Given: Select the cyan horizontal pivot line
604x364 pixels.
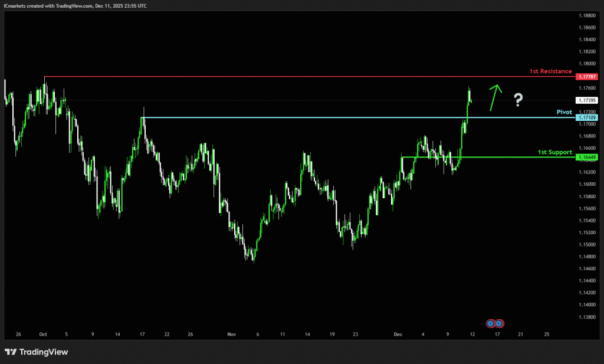Looking at the screenshot, I should (354, 117).
